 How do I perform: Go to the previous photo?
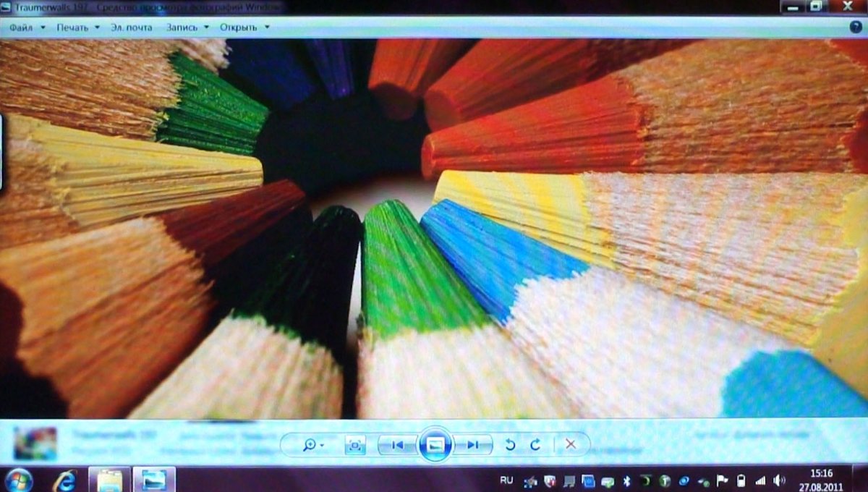(397, 445)
